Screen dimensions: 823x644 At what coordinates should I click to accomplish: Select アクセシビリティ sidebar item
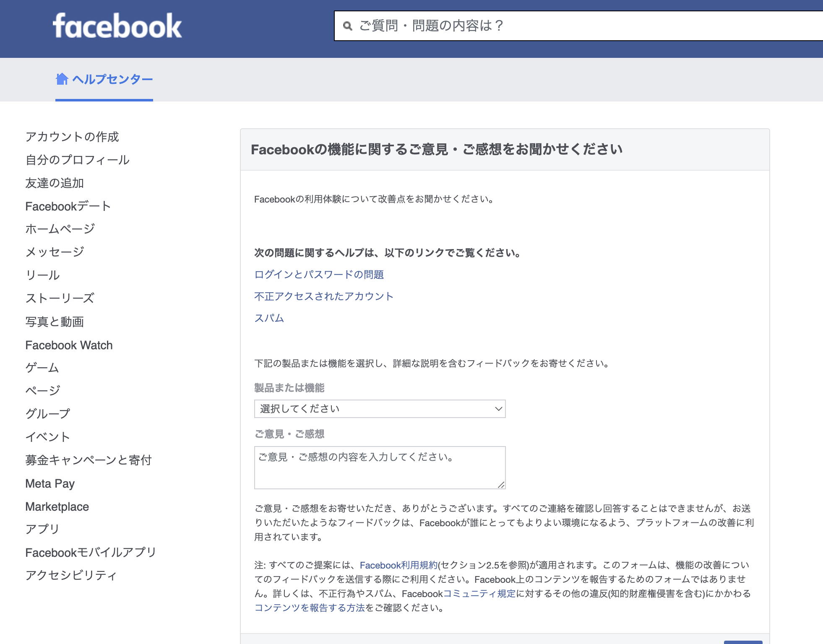click(71, 575)
